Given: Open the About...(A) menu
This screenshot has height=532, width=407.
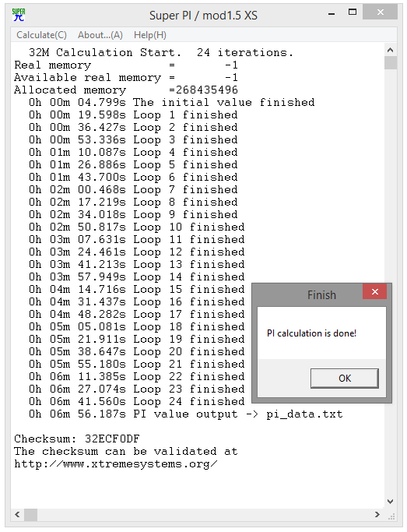Looking at the screenshot, I should pos(100,35).
